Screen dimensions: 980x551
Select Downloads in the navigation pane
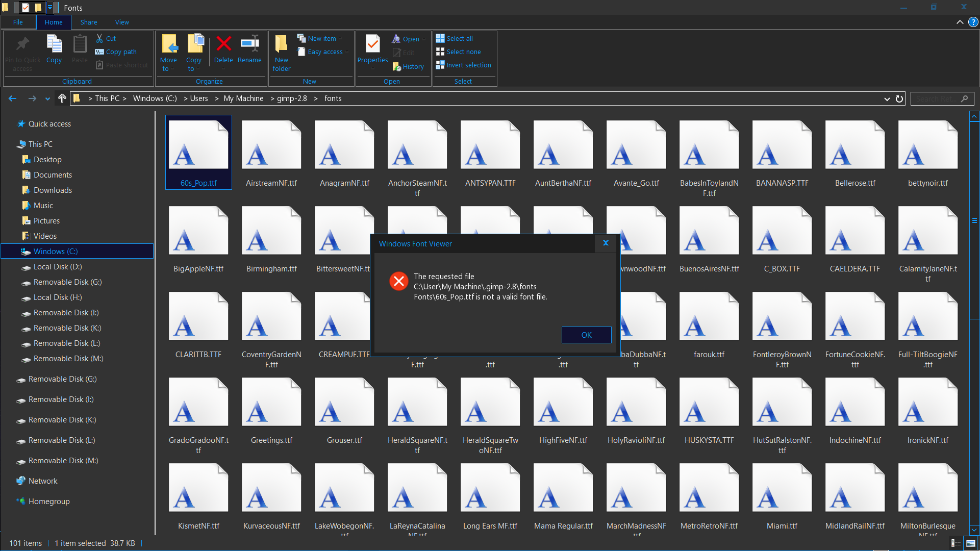[53, 190]
